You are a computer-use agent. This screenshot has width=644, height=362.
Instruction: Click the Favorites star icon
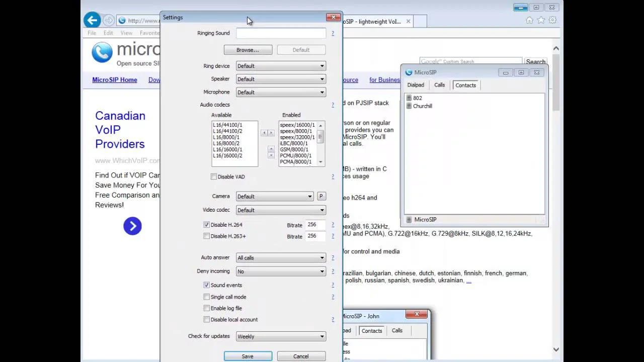[541, 20]
